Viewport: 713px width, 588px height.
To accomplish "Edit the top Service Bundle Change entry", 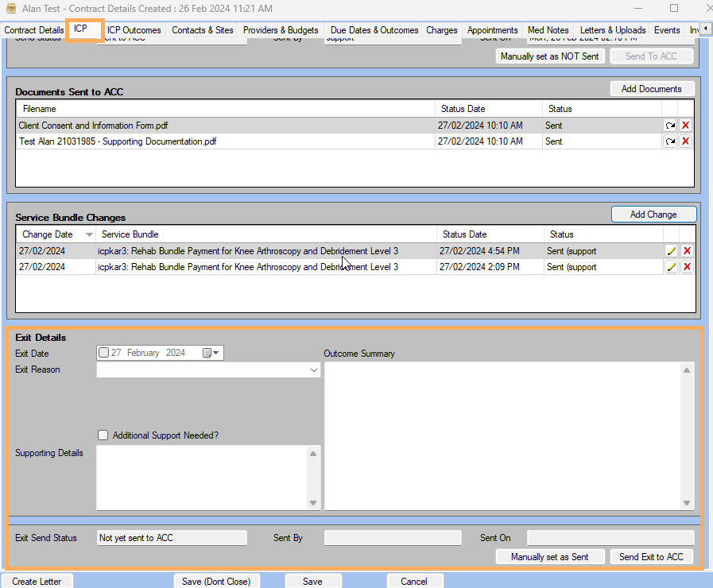I will tap(670, 250).
